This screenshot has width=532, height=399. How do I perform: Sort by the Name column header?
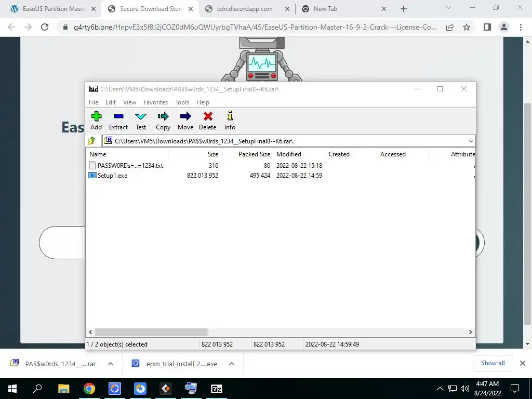click(128, 154)
